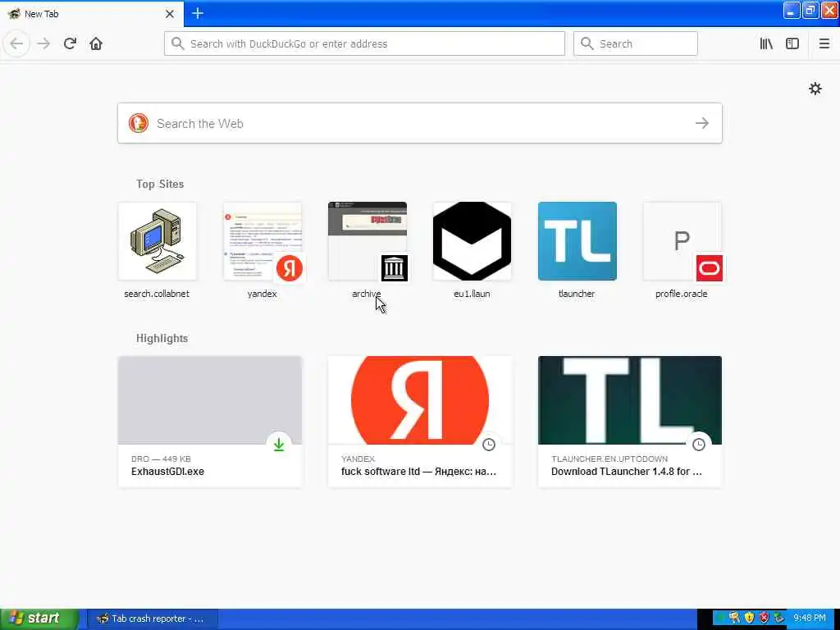Click the ExhaustGDI.exe title text
This screenshot has height=630, width=840.
[167, 472]
